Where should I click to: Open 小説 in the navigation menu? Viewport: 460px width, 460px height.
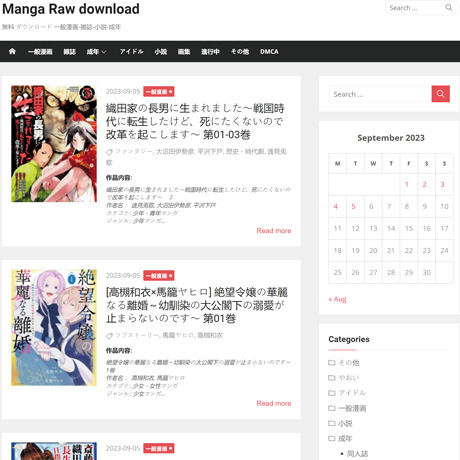coord(160,52)
